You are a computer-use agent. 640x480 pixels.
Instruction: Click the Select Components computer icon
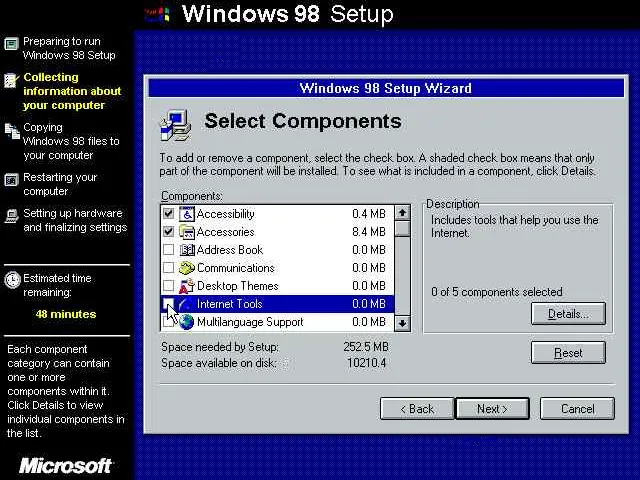176,125
